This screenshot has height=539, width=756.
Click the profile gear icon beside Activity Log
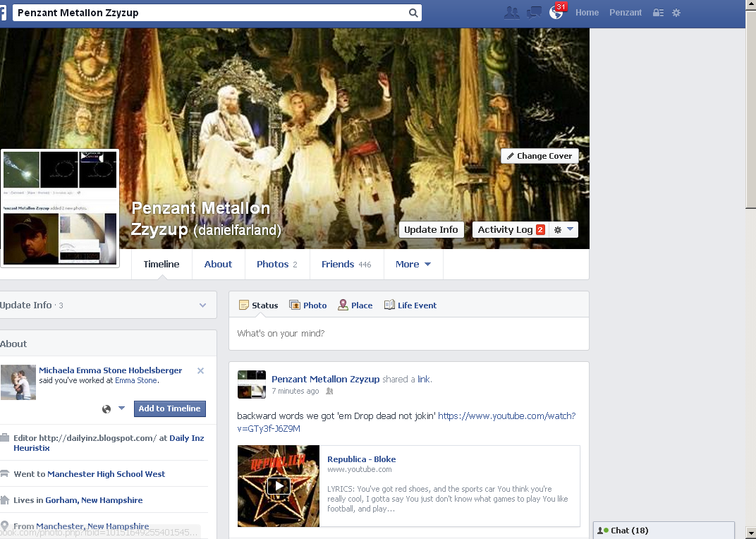pyautogui.click(x=558, y=230)
